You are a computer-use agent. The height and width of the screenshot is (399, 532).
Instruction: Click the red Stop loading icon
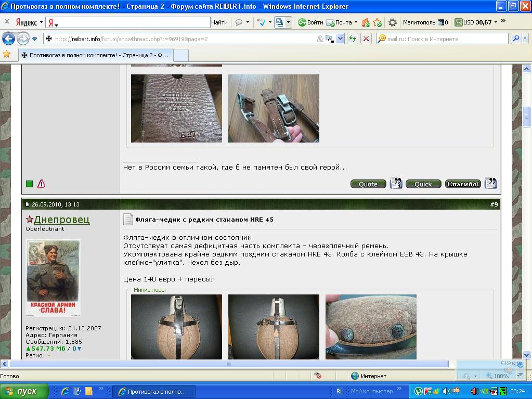pyautogui.click(x=366, y=38)
